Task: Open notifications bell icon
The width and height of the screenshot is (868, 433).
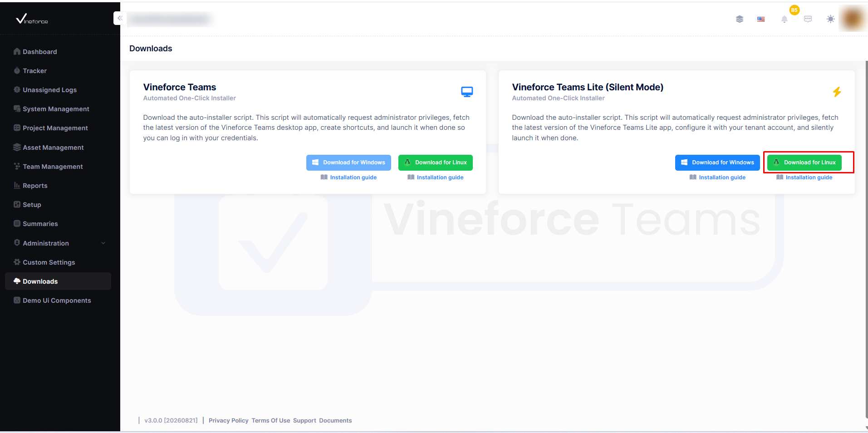Action: tap(784, 19)
